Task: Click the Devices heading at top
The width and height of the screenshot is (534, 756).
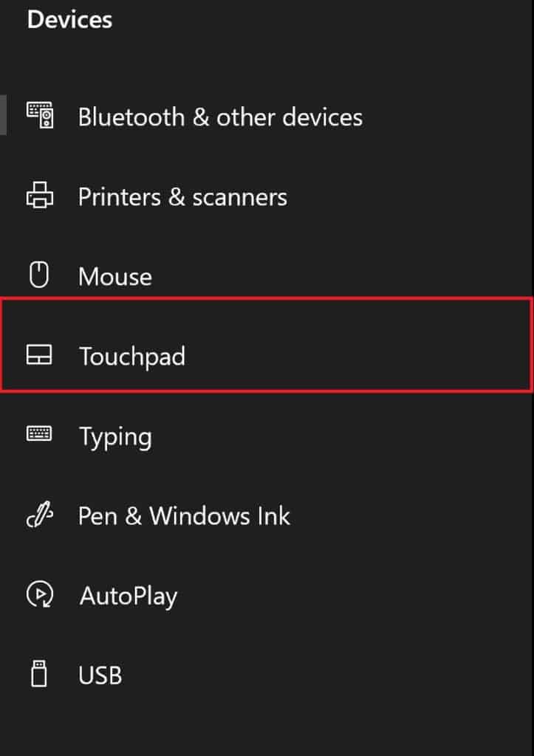Action: [x=70, y=20]
